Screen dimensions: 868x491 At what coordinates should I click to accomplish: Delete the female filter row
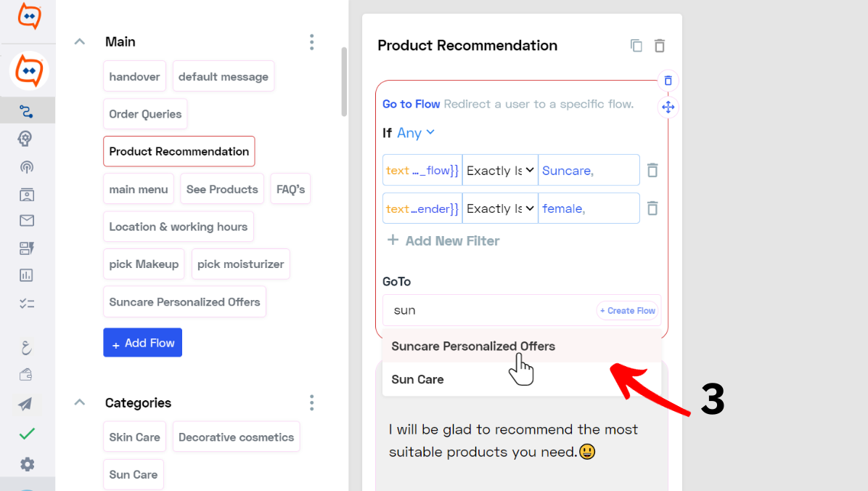coord(652,208)
